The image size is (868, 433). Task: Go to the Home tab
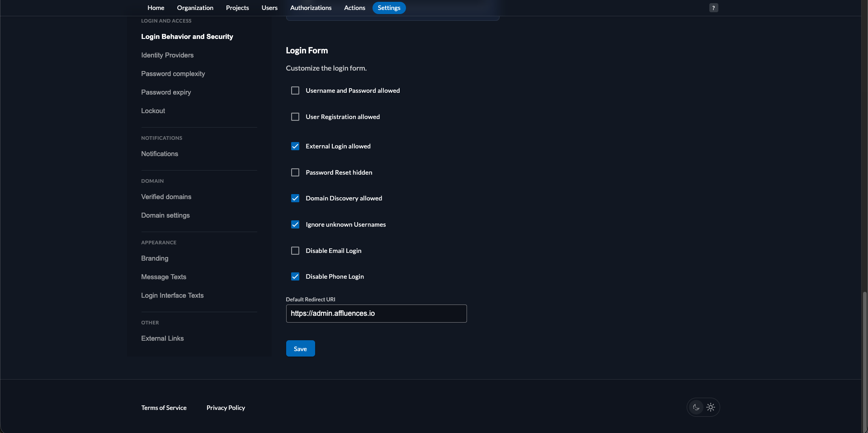click(156, 8)
